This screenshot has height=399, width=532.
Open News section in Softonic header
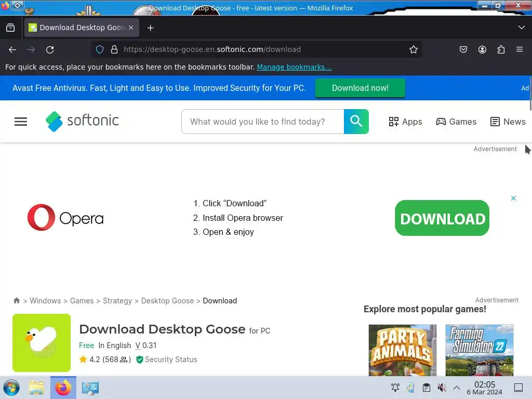click(508, 122)
